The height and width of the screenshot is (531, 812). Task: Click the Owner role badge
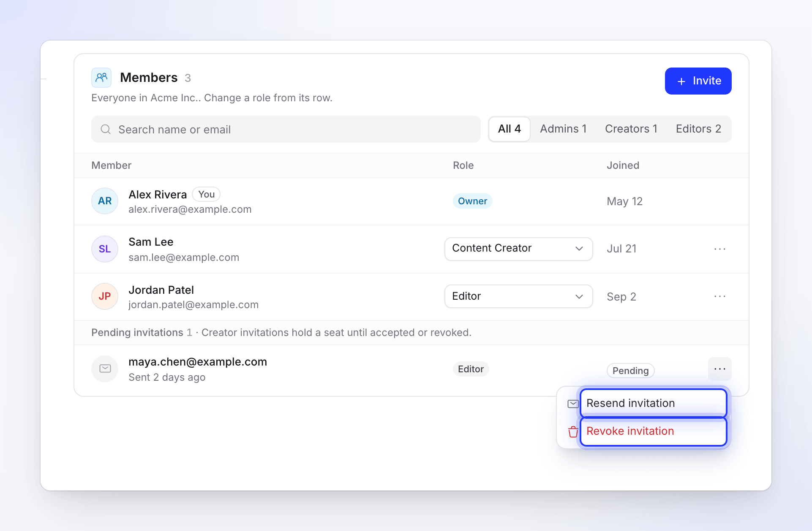coord(472,201)
